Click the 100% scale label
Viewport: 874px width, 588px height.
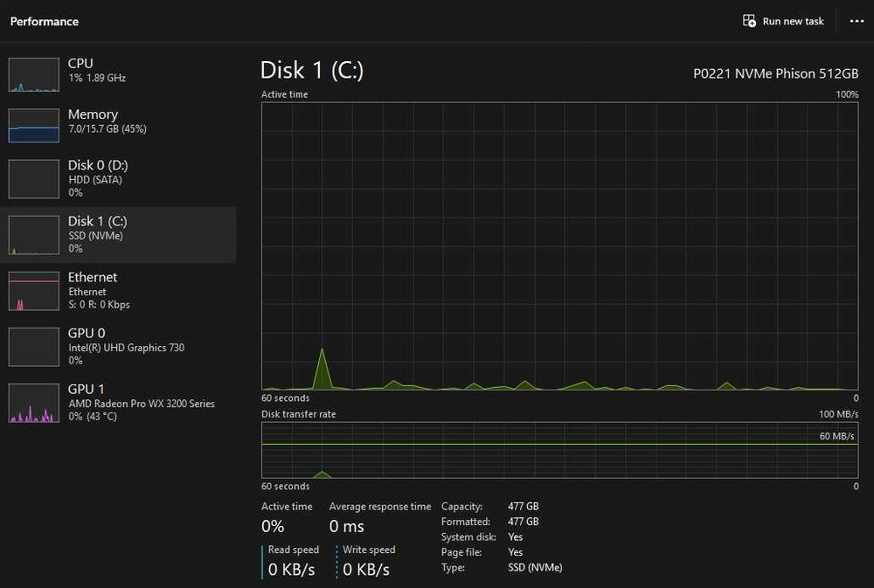coord(847,94)
